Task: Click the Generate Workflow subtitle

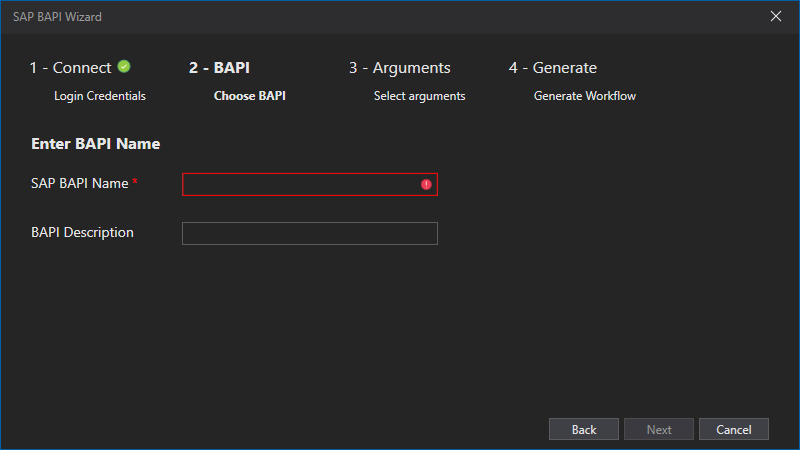Action: pos(585,96)
